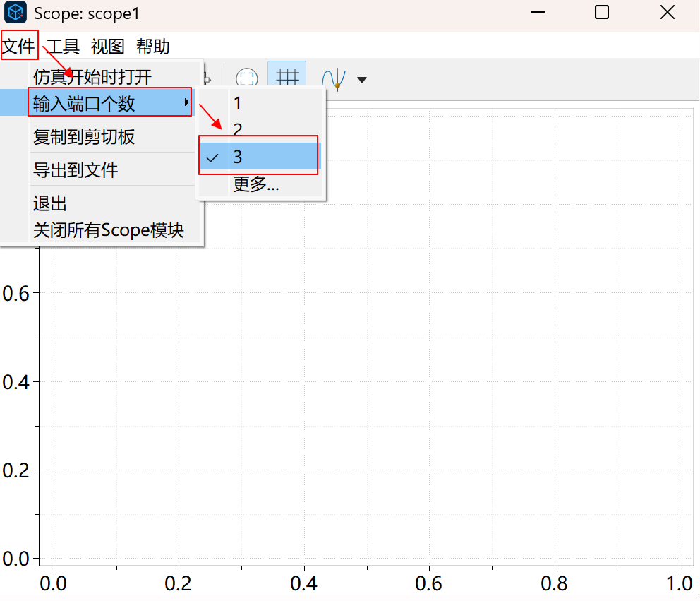
Task: Open the 更多... ports option
Action: point(255,185)
